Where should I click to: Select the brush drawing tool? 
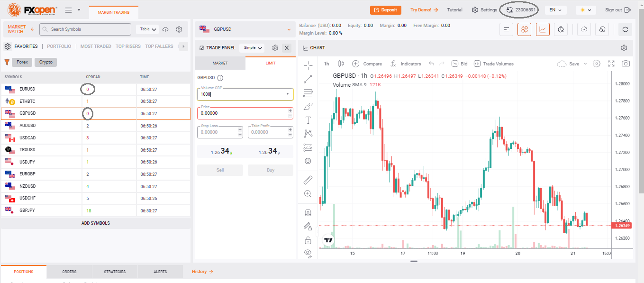tap(308, 106)
